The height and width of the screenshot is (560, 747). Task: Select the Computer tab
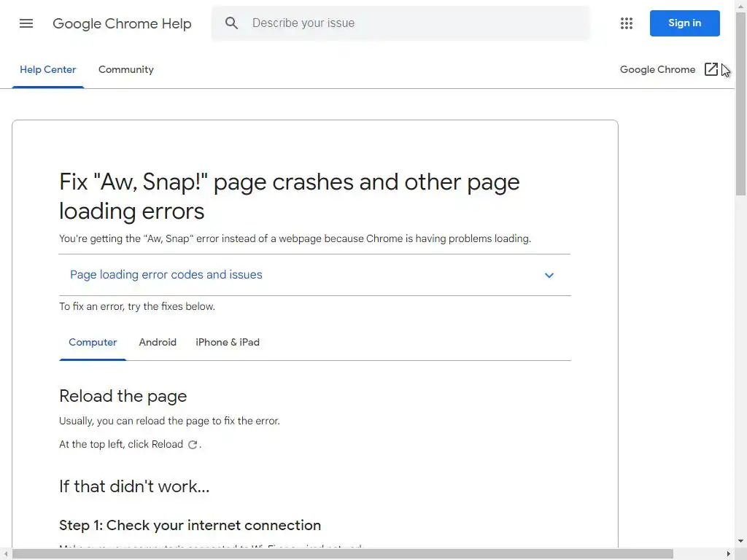93,342
